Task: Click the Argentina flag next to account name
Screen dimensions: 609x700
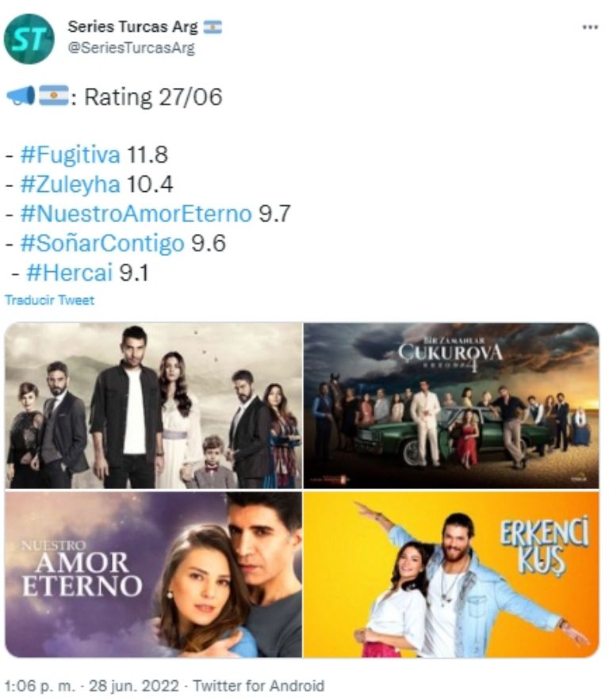Action: 213,27
